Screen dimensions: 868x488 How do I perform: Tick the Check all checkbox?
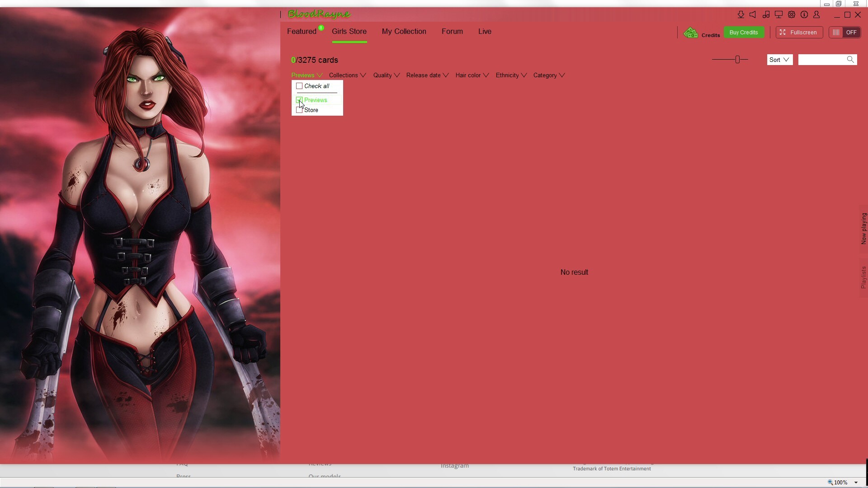[x=299, y=86]
